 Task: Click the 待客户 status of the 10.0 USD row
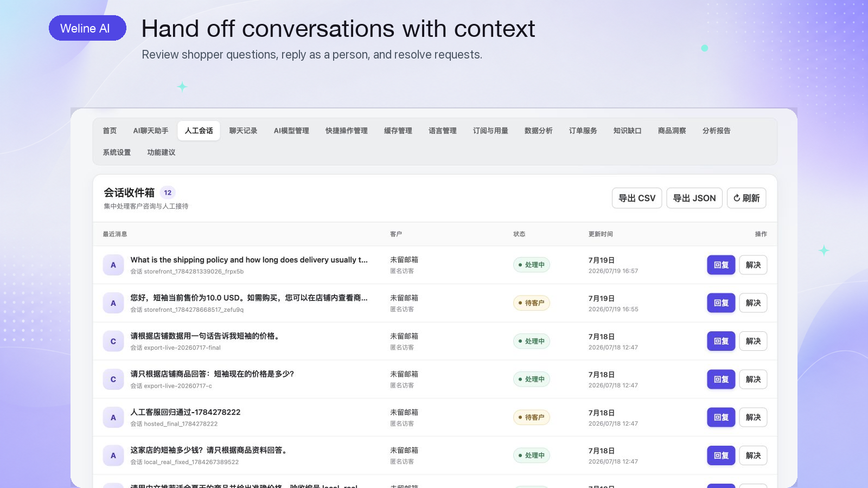pyautogui.click(x=532, y=303)
